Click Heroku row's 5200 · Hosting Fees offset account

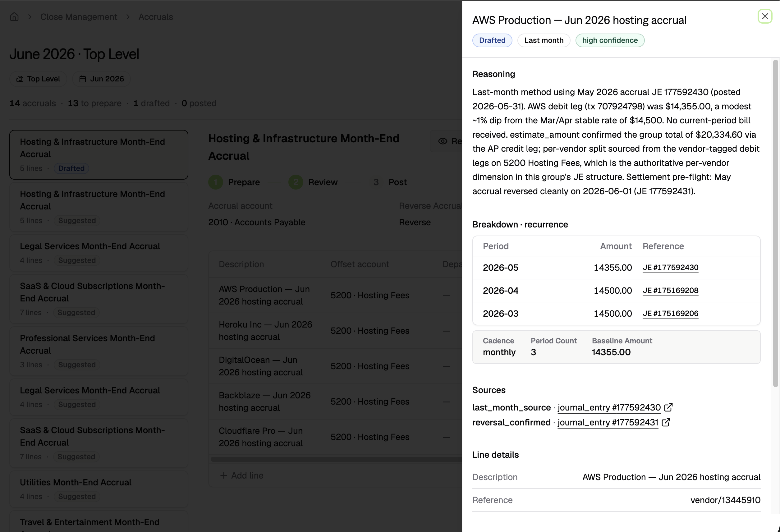[x=370, y=331]
